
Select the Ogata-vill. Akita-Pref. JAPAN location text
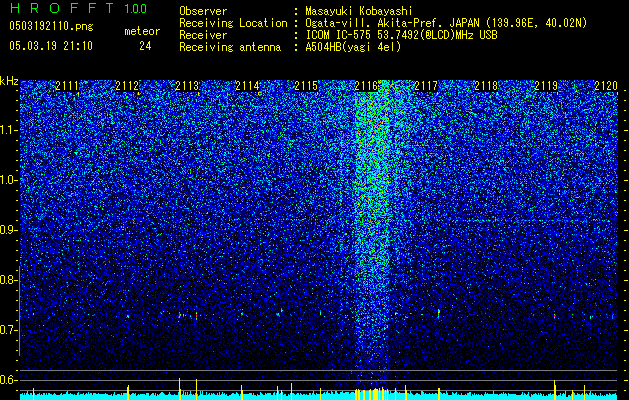(446, 23)
